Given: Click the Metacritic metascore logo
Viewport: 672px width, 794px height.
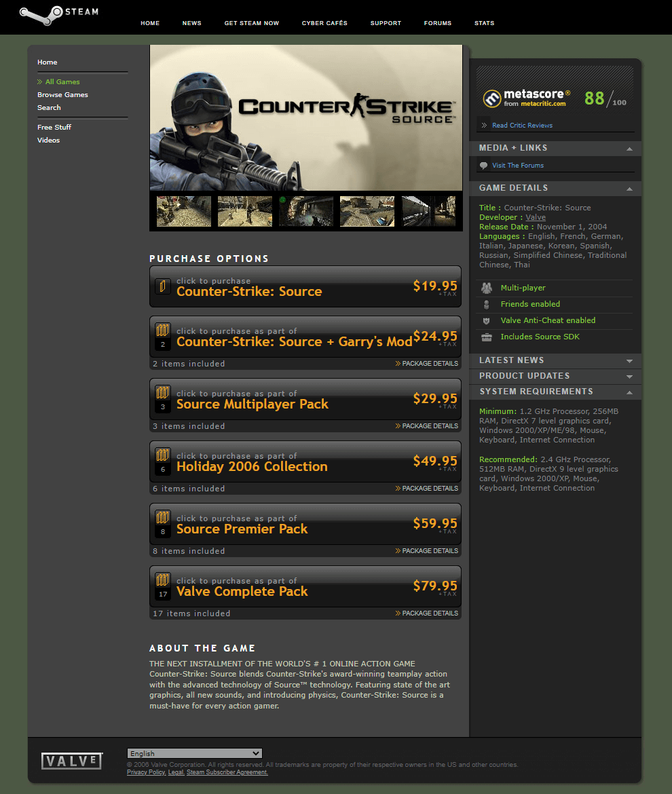Looking at the screenshot, I should pyautogui.click(x=526, y=98).
